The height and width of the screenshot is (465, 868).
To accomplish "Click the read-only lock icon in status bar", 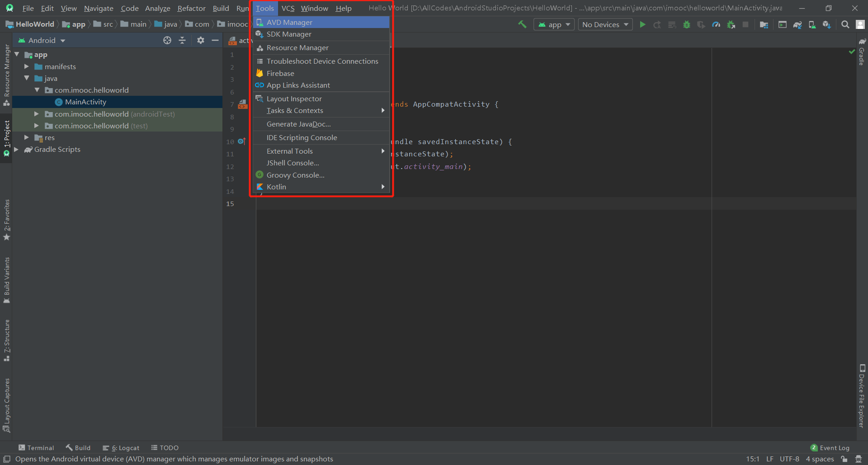I will pyautogui.click(x=844, y=459).
